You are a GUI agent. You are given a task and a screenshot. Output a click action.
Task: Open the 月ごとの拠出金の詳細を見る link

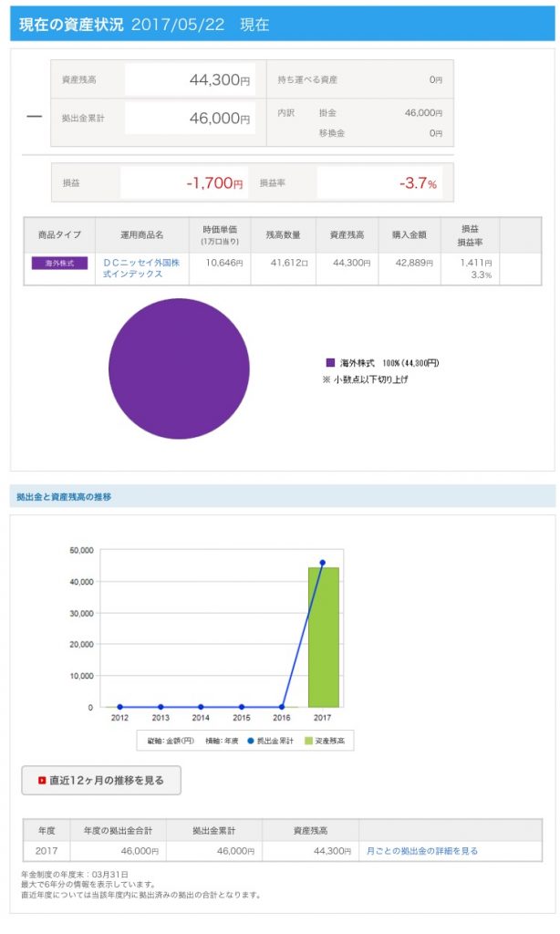pos(421,851)
